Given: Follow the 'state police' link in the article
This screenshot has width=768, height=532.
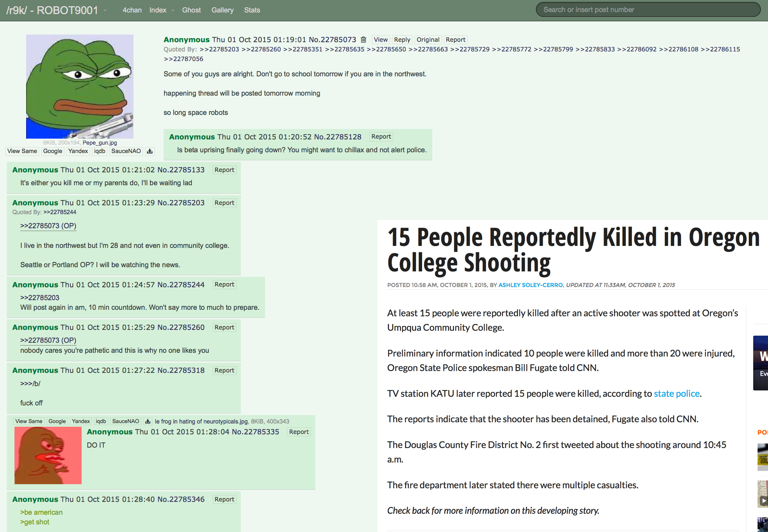Looking at the screenshot, I should (676, 394).
